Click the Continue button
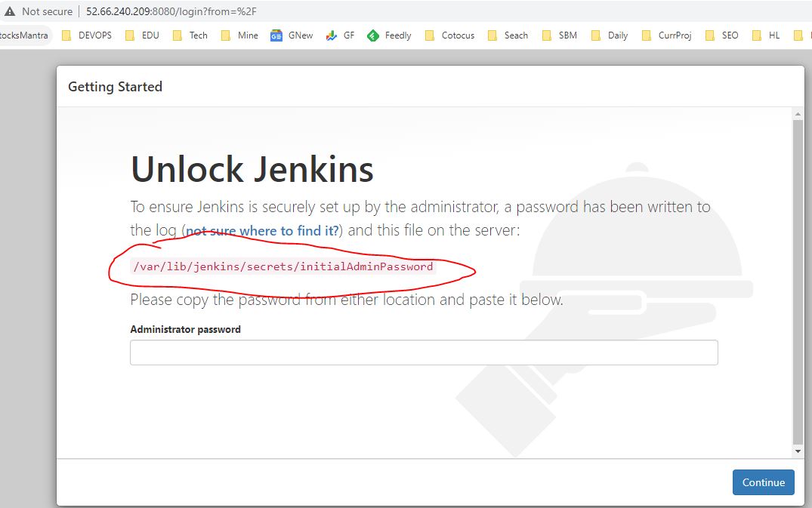 point(763,482)
